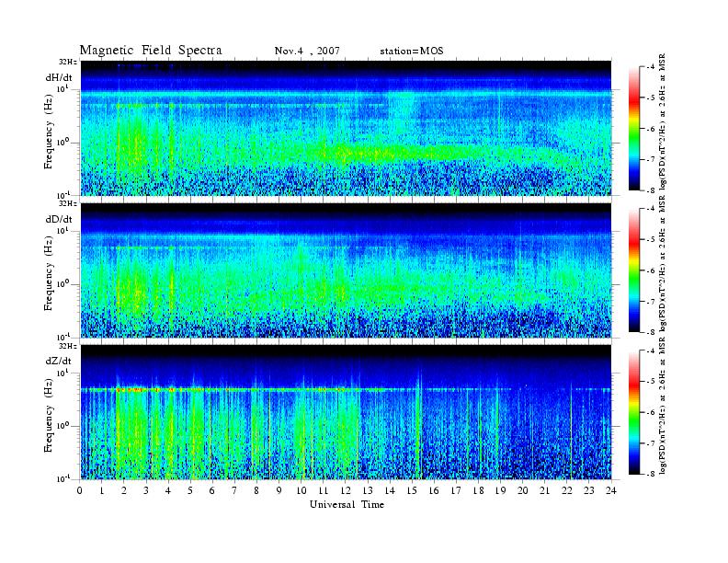The width and height of the screenshot is (728, 563).
Task: Click the time axis tick "15"
Action: click(x=412, y=490)
